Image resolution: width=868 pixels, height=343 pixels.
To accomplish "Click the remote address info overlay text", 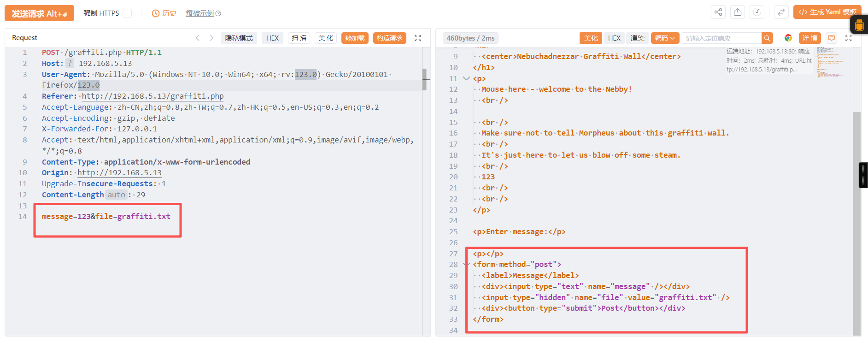I will [x=769, y=60].
